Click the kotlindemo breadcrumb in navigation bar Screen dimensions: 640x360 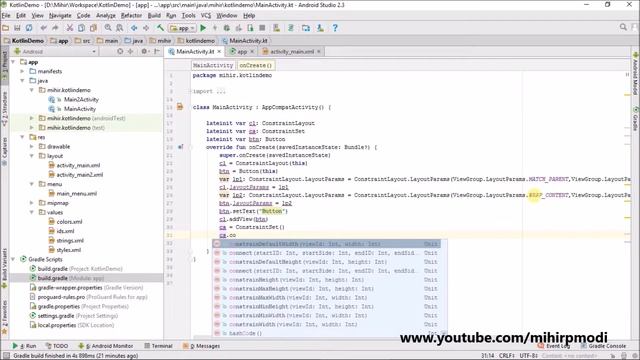[x=196, y=41]
